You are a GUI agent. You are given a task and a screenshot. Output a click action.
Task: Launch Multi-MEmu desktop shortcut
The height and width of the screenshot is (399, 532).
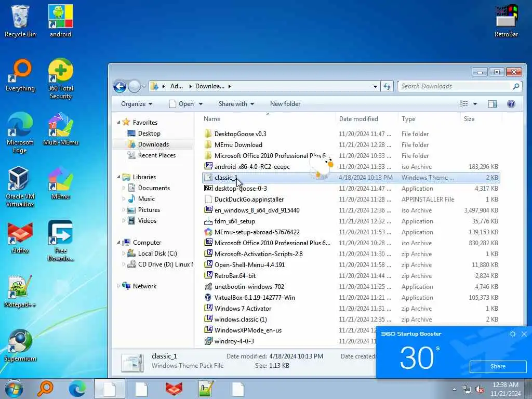60,129
